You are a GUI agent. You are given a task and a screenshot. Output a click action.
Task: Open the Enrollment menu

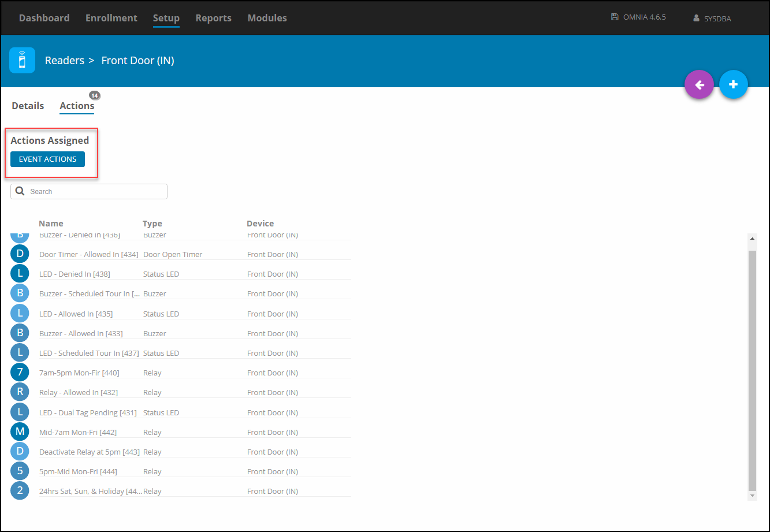click(x=111, y=18)
